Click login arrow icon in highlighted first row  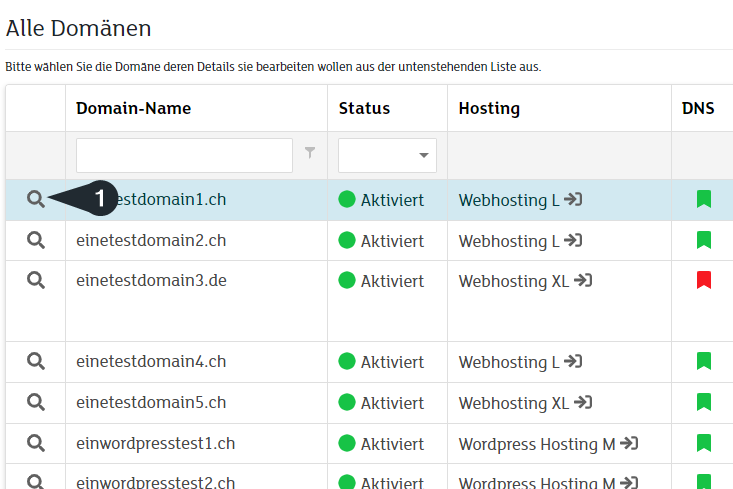(573, 199)
